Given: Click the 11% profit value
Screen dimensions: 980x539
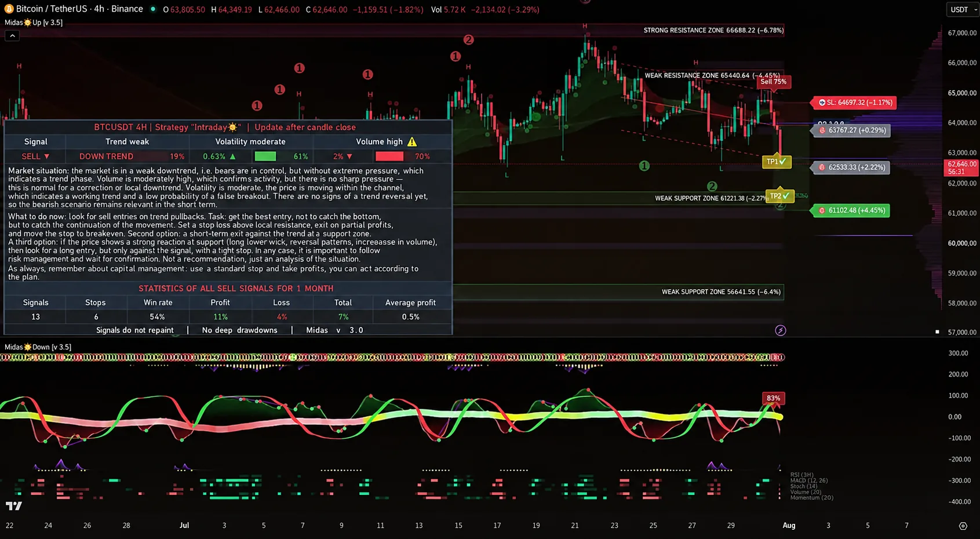Looking at the screenshot, I should coord(220,317).
